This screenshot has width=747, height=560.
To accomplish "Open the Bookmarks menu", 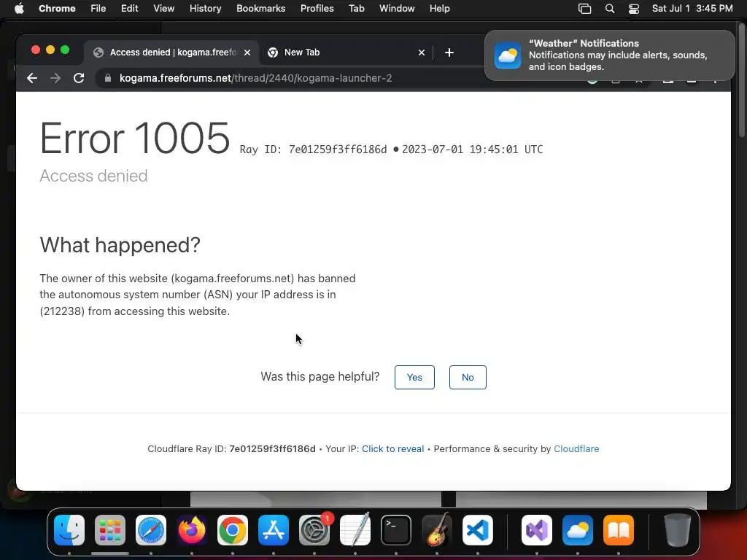I will click(261, 9).
